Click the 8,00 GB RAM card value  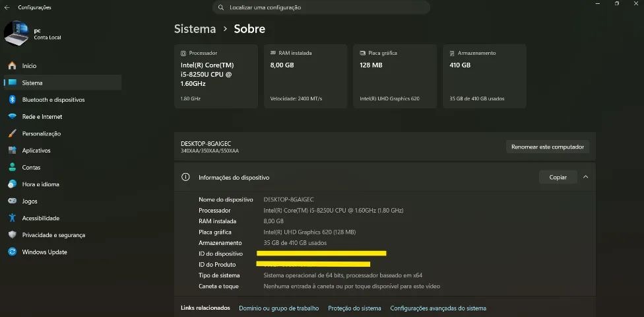tap(282, 65)
